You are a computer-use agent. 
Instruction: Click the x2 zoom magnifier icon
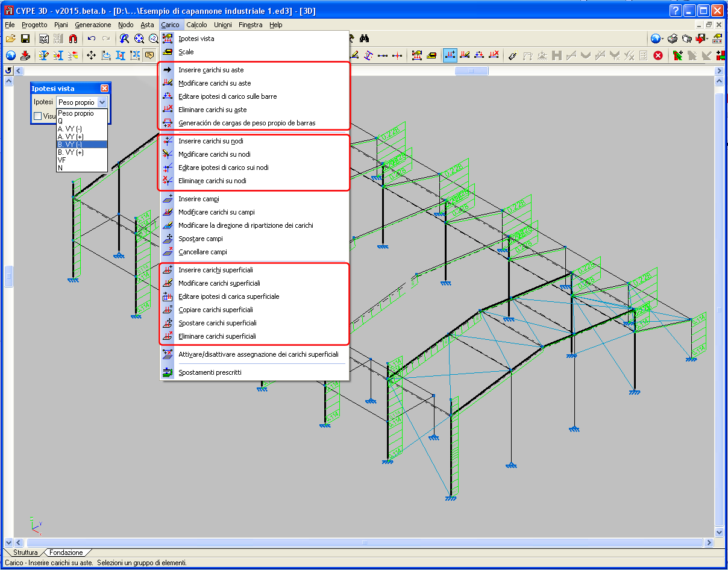click(153, 39)
